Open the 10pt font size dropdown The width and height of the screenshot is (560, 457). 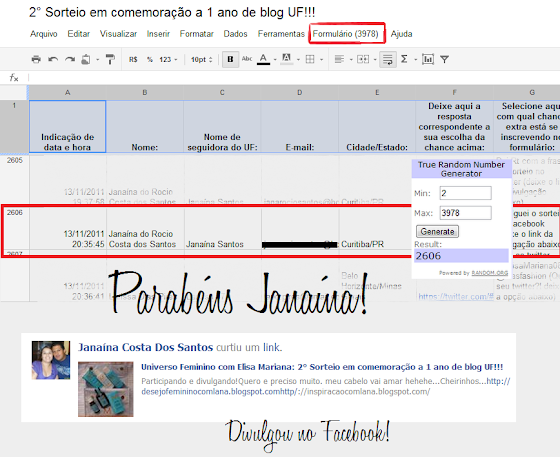click(x=201, y=60)
